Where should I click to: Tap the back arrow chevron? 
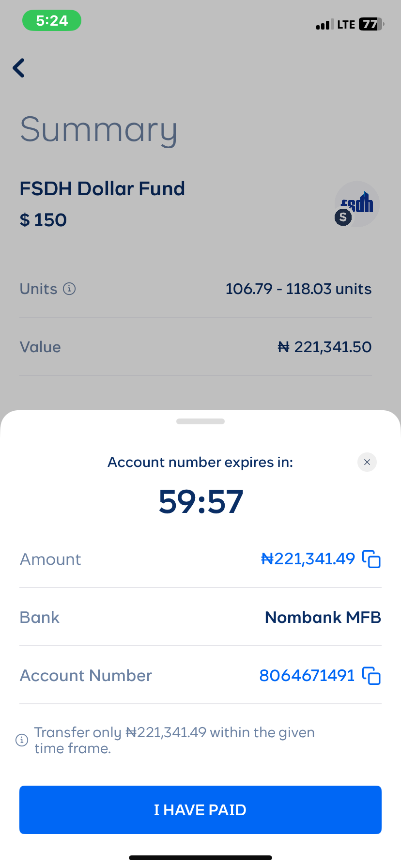19,68
